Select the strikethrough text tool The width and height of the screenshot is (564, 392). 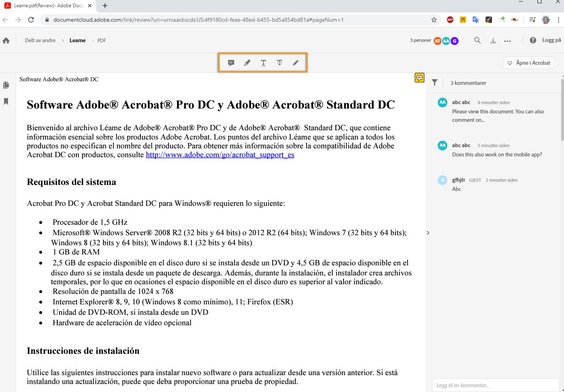280,63
